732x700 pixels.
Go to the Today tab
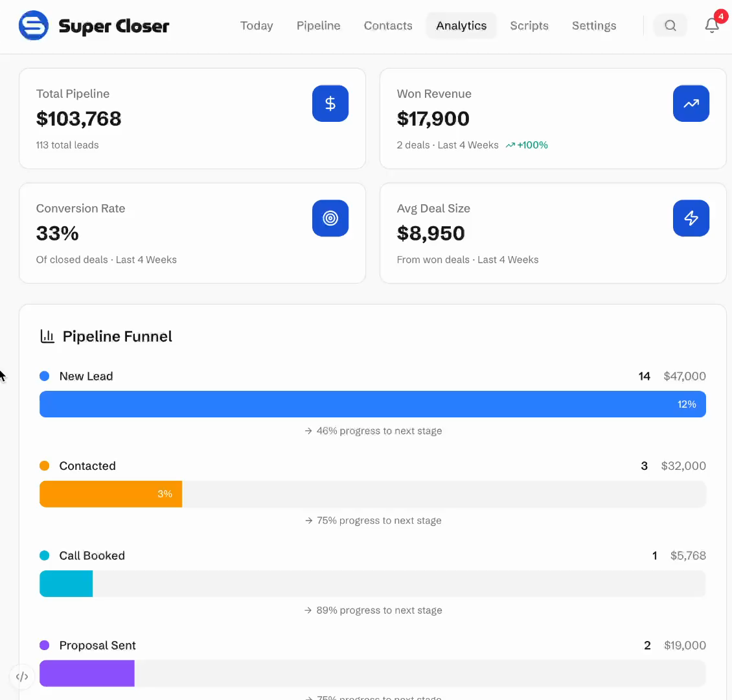(x=257, y=26)
